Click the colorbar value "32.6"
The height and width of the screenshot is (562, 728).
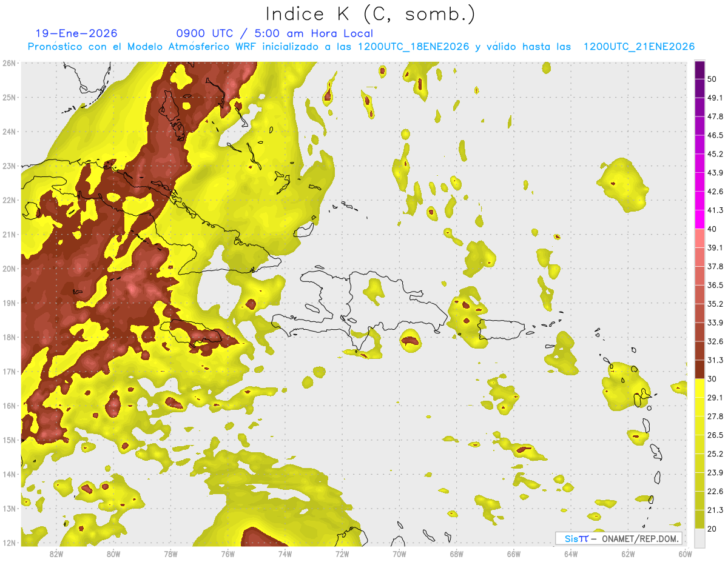point(715,341)
